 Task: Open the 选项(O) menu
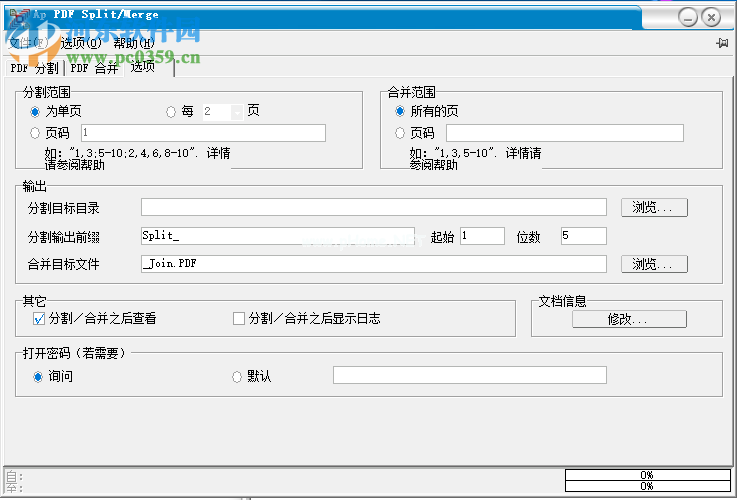click(x=81, y=43)
